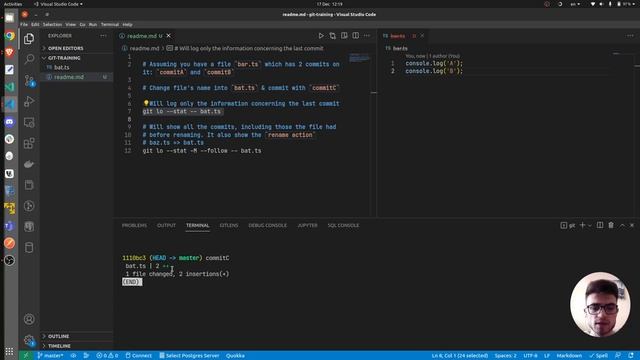
Task: Run the file with the play icon
Action: pyautogui.click(x=321, y=36)
